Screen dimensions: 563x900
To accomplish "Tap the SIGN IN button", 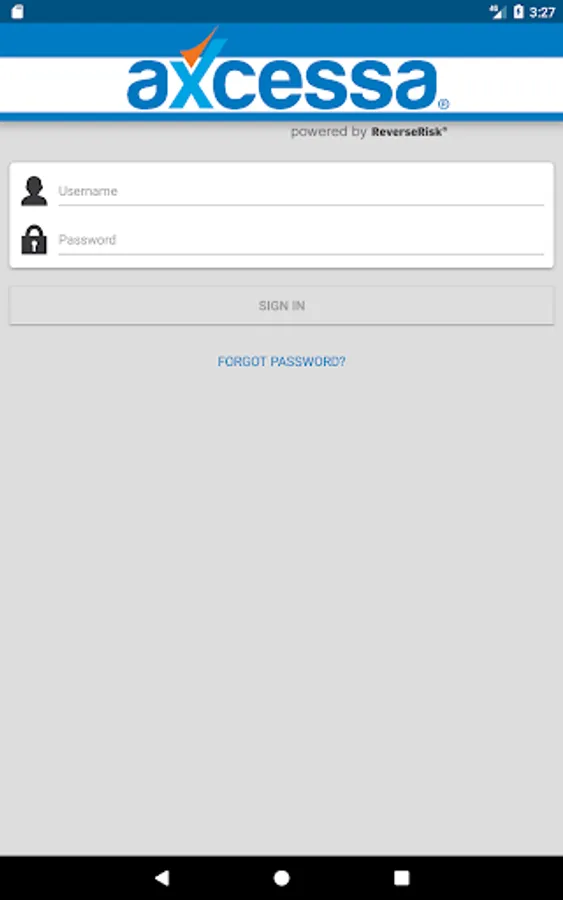I will (281, 305).
